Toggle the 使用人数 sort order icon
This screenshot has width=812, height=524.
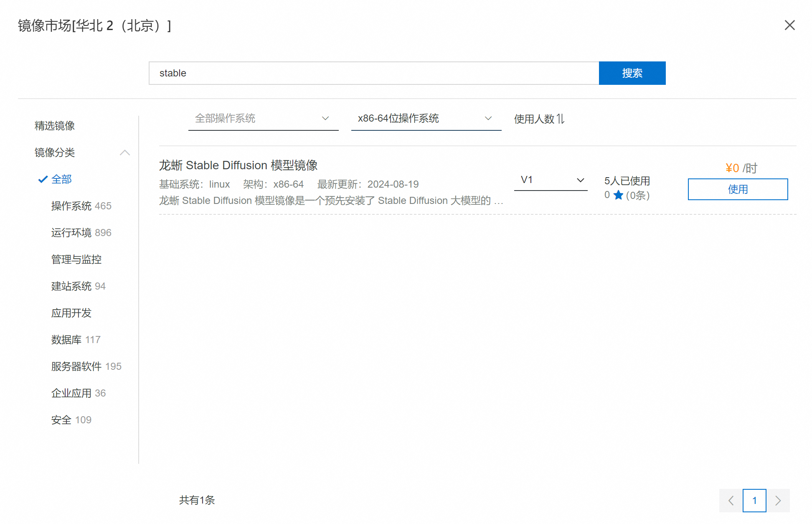click(x=561, y=119)
